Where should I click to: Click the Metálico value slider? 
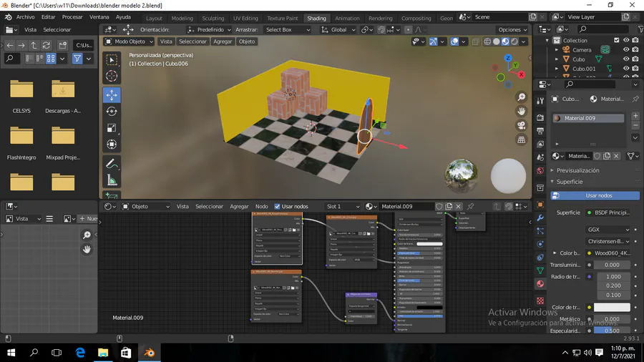coord(612,319)
